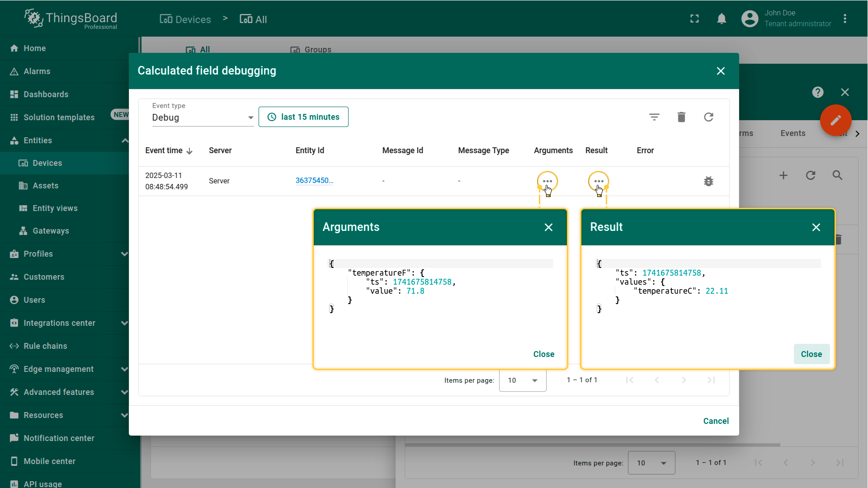
Task: Expand the Profiles sidebar section
Action: pyautogui.click(x=125, y=254)
